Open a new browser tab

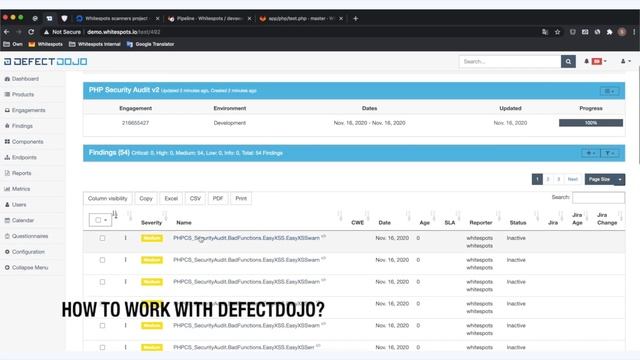click(356, 18)
